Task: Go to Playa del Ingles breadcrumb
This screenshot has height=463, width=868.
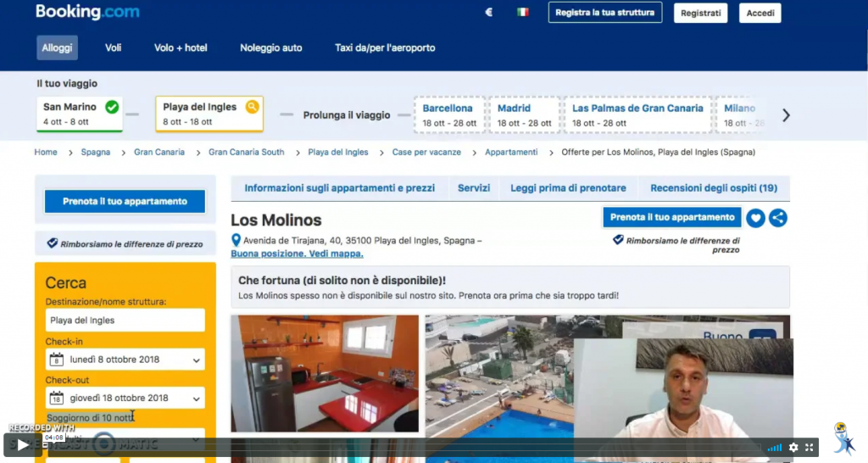Action: pos(338,152)
